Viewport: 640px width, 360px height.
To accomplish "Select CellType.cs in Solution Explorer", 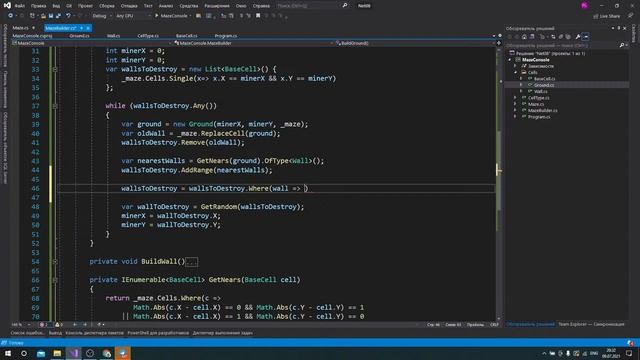I will coord(539,98).
